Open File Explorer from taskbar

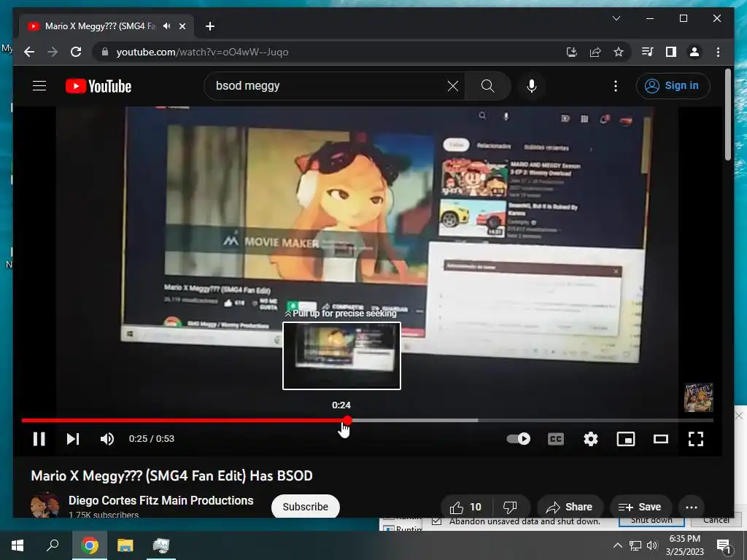click(125, 545)
